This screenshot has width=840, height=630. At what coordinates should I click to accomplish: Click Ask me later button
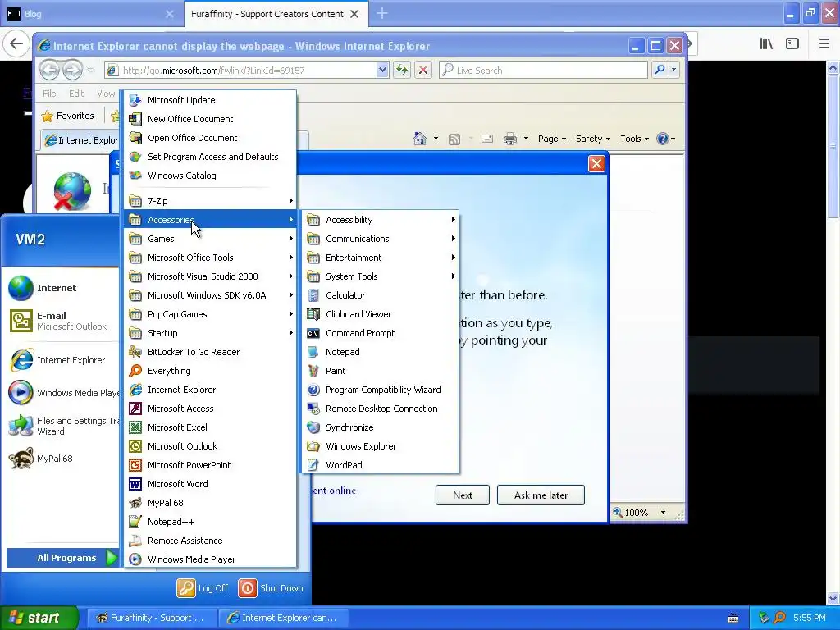(x=541, y=495)
